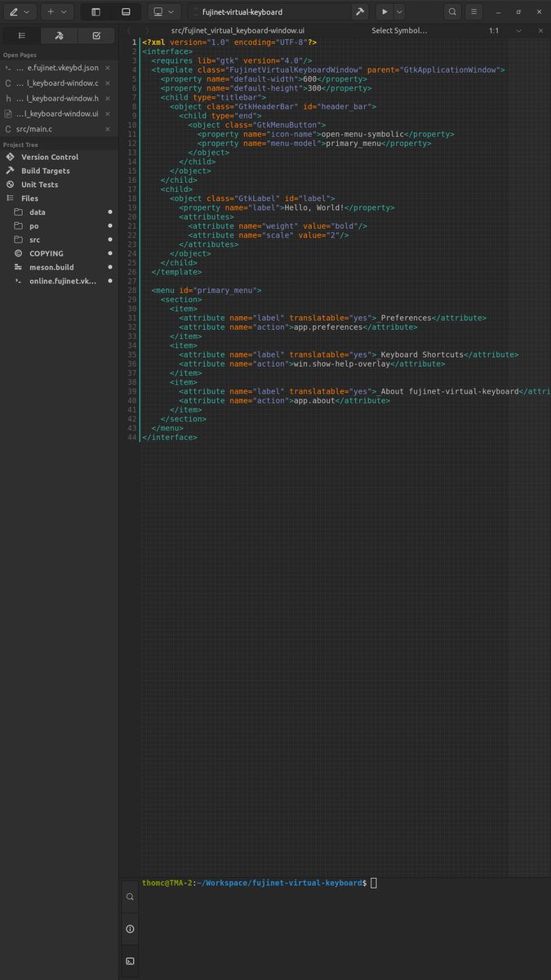The width and height of the screenshot is (551, 980).
Task: Switch to l_keyboard-window.c open page
Action: pos(59,83)
